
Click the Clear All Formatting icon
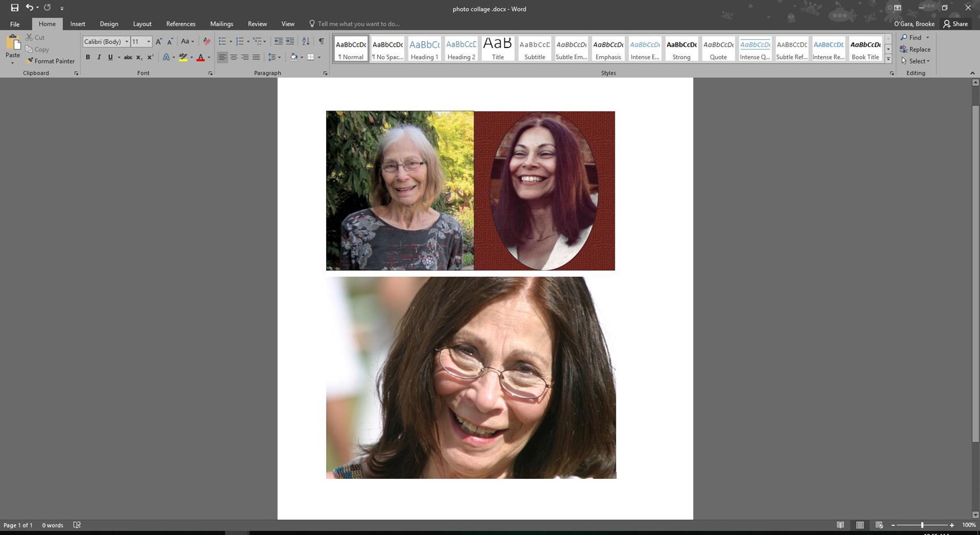coord(206,41)
